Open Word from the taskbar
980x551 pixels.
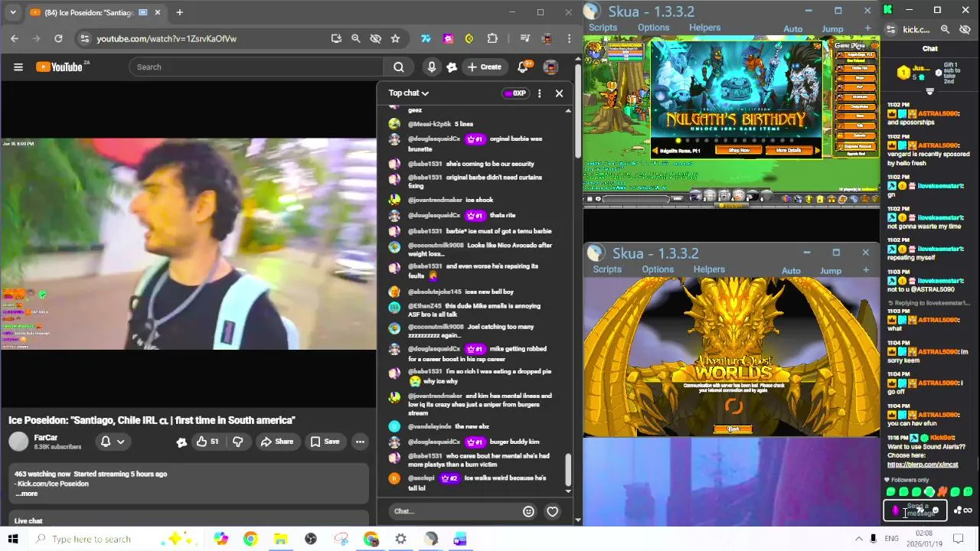[459, 539]
